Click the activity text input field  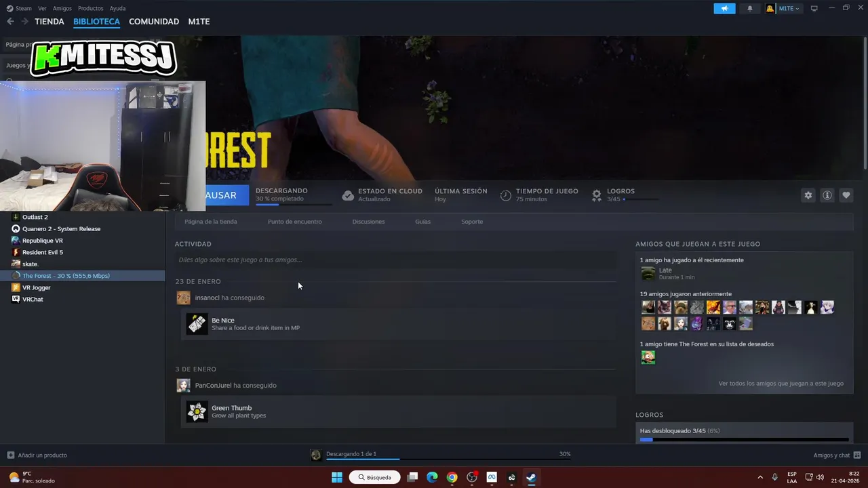(396, 260)
